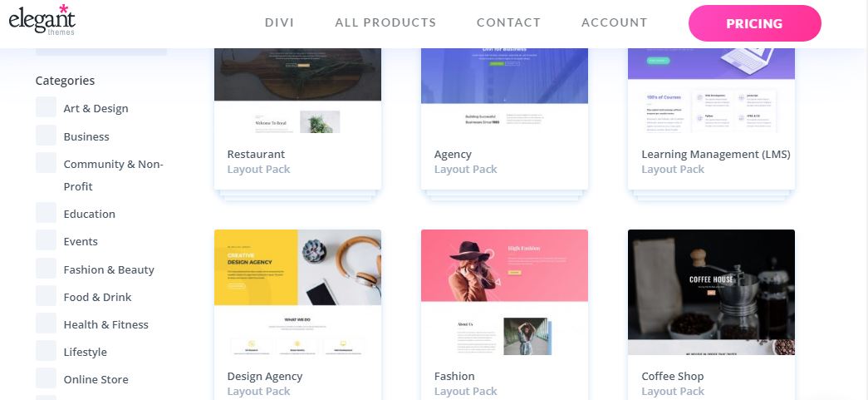Go to the CONTACT page
Screen dimensions: 868x400
508,22
